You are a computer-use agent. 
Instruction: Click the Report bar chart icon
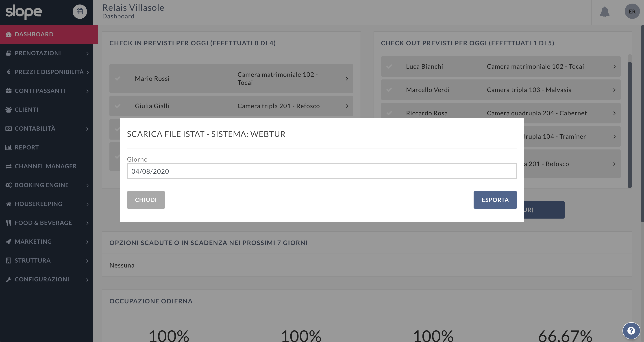(9, 147)
